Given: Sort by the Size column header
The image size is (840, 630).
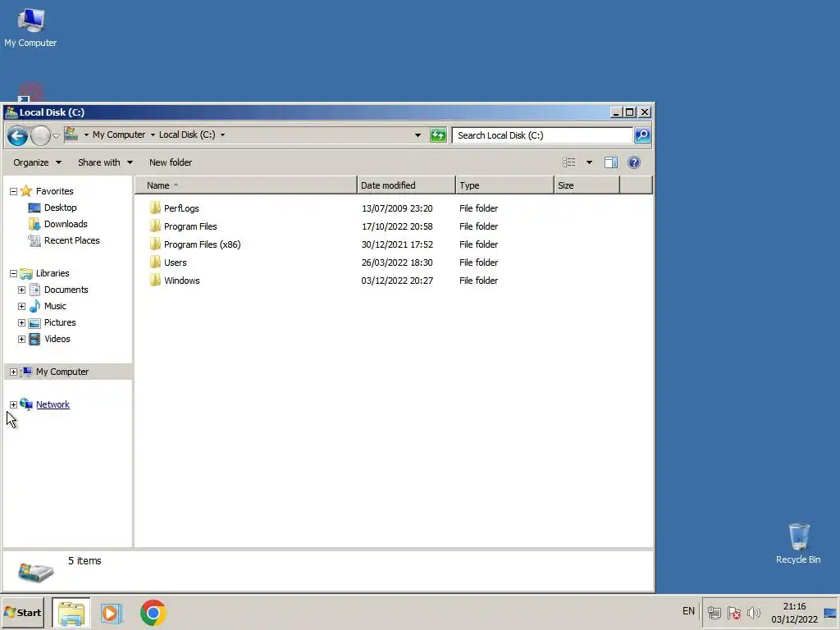Looking at the screenshot, I should coord(587,185).
